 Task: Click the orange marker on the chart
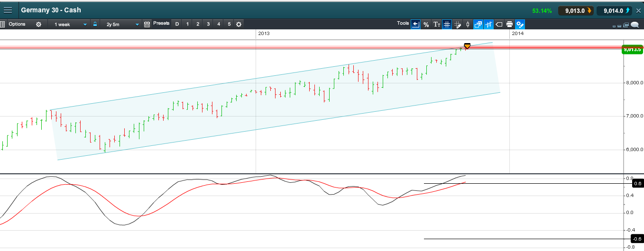467,46
